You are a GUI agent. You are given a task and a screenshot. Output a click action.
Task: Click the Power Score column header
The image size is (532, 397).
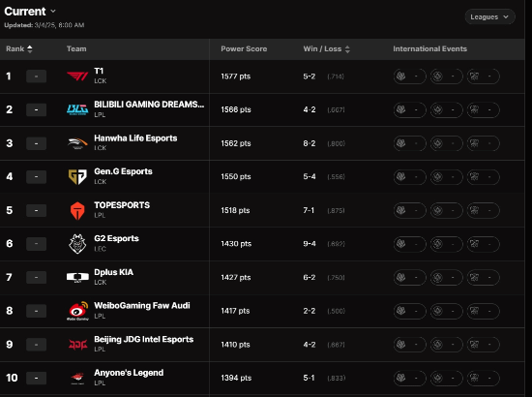(244, 49)
